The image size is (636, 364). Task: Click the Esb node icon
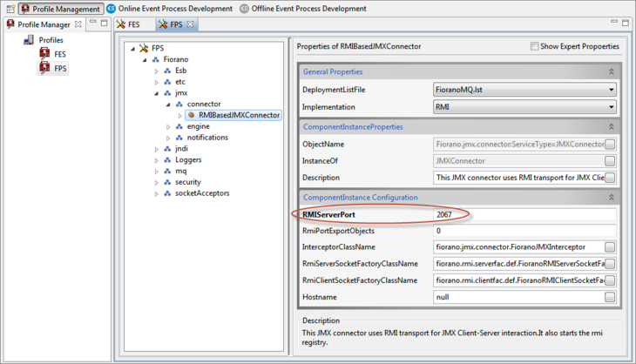click(x=167, y=71)
